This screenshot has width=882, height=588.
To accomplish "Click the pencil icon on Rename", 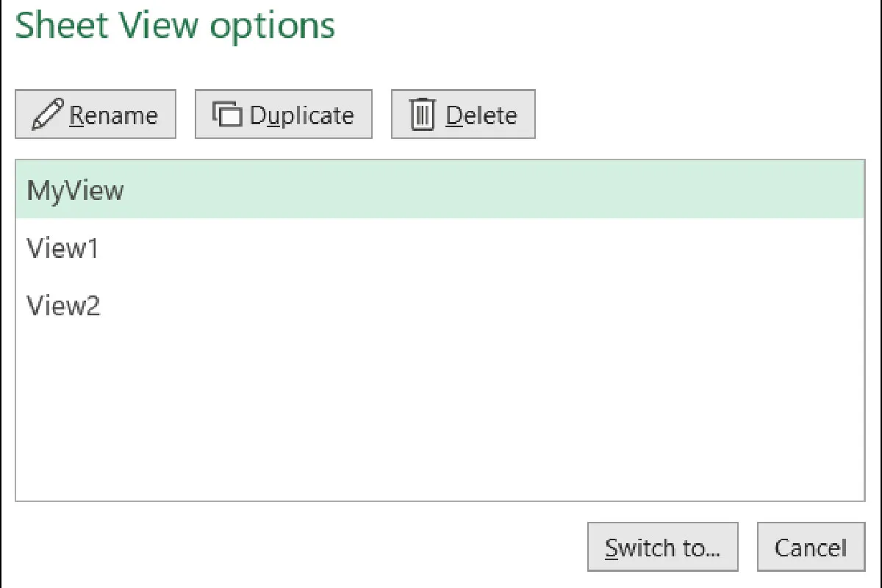I will 48,115.
